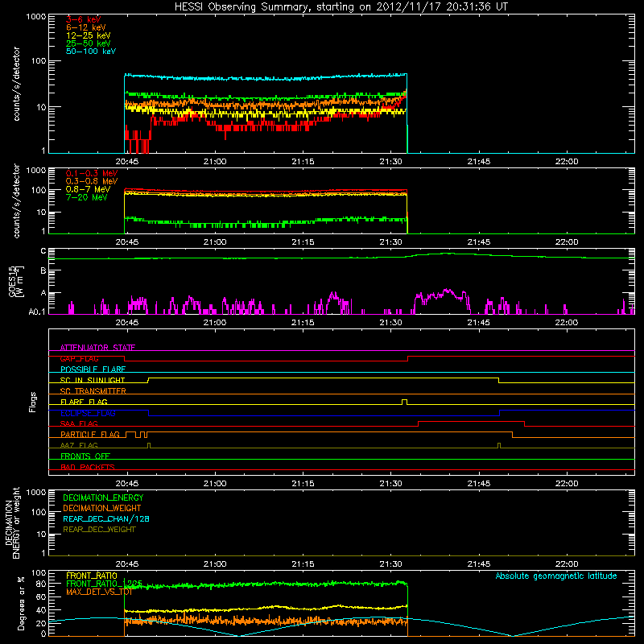Click the 100 tick on the Degrees axis

click(x=39, y=573)
